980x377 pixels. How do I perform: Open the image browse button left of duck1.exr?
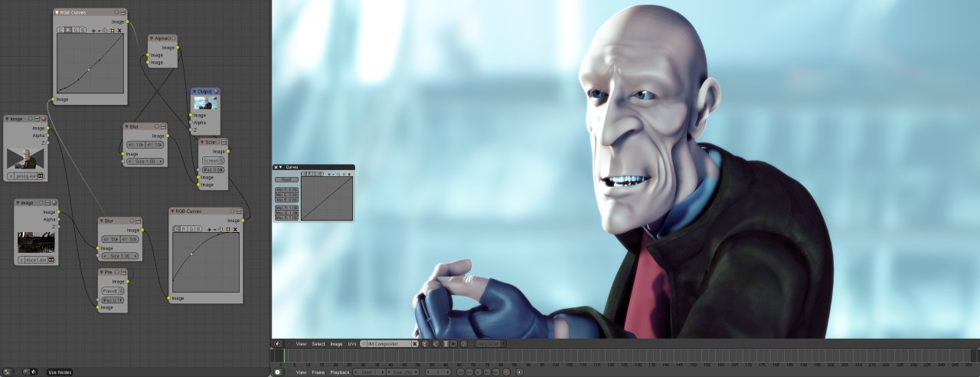coord(21,261)
